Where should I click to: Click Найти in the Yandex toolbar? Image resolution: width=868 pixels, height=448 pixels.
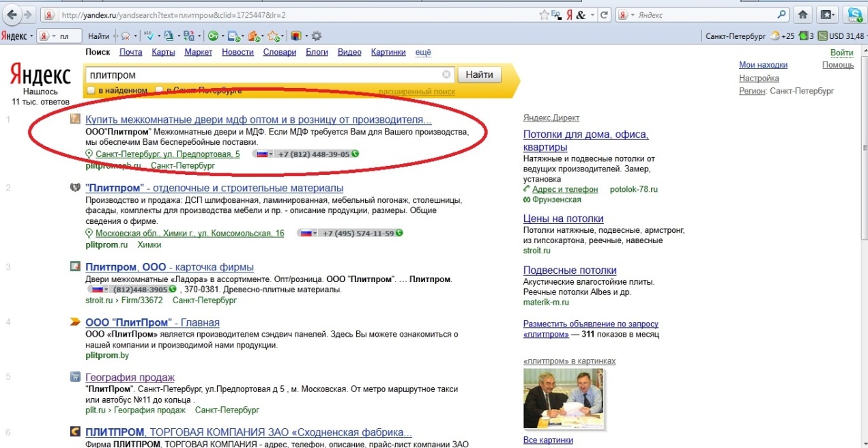[98, 36]
